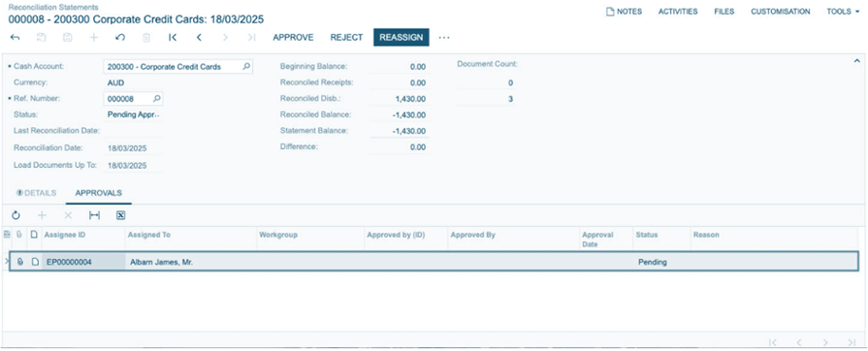Open the Cash Account lookup search icon
Viewport: 868px width, 351px height.
(246, 67)
